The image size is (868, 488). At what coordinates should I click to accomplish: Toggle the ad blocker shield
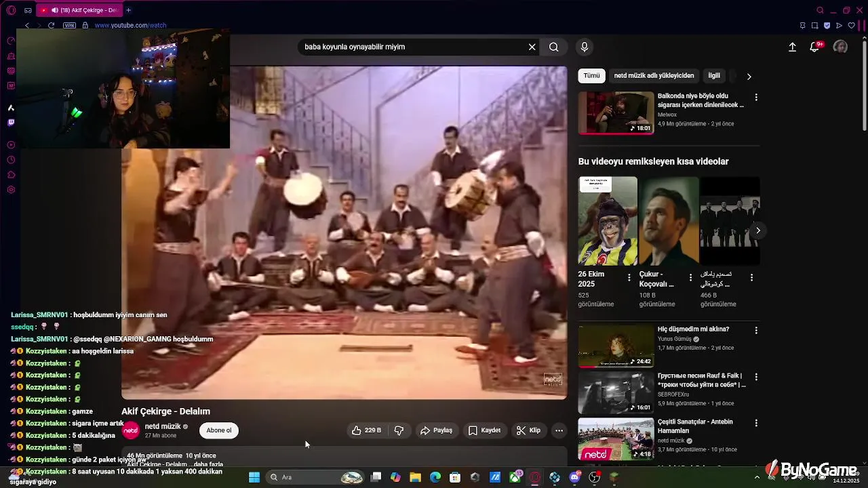pyautogui.click(x=827, y=26)
